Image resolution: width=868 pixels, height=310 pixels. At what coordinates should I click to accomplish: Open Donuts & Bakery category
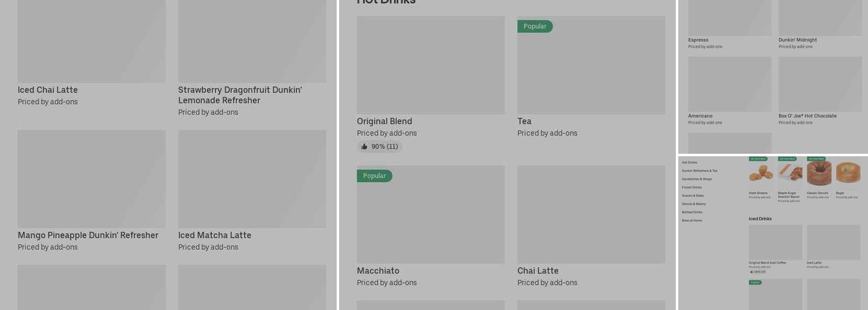tap(694, 204)
